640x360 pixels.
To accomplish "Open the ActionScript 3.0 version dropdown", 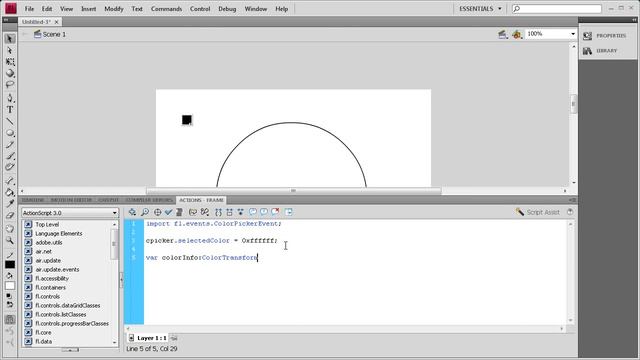I will [x=70, y=213].
